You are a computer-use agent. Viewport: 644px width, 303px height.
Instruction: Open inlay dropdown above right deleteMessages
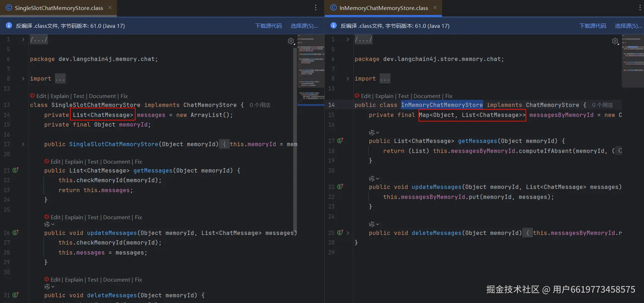(x=374, y=224)
